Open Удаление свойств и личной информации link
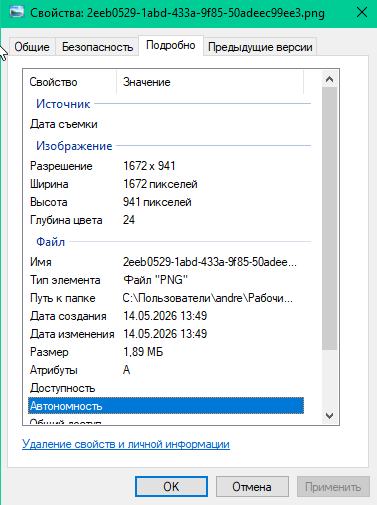 pyautogui.click(x=126, y=444)
